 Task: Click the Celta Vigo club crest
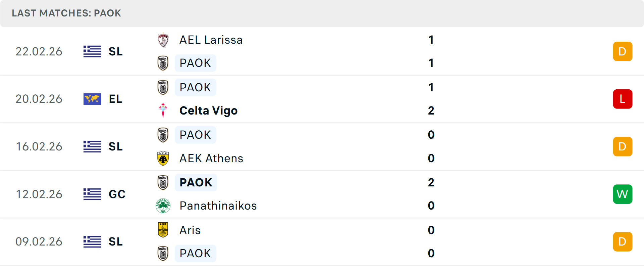coord(163,110)
